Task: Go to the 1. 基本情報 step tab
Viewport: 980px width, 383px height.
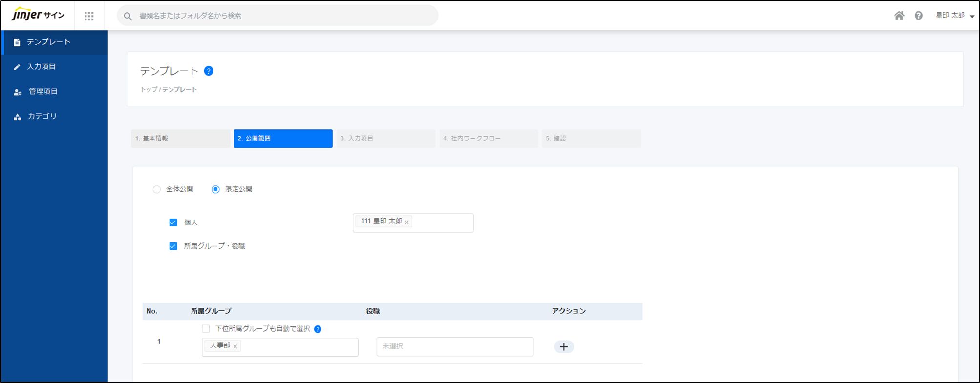Action: (180, 139)
